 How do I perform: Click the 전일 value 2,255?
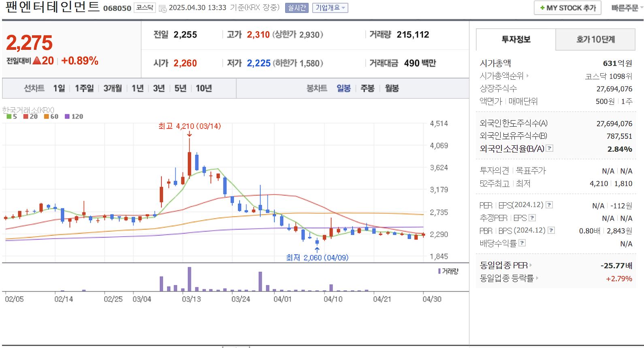pyautogui.click(x=185, y=35)
